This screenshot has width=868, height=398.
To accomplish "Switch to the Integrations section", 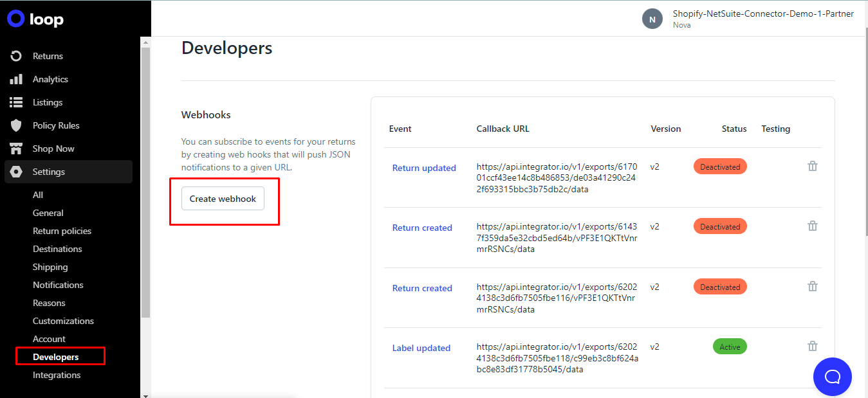I will (x=56, y=375).
